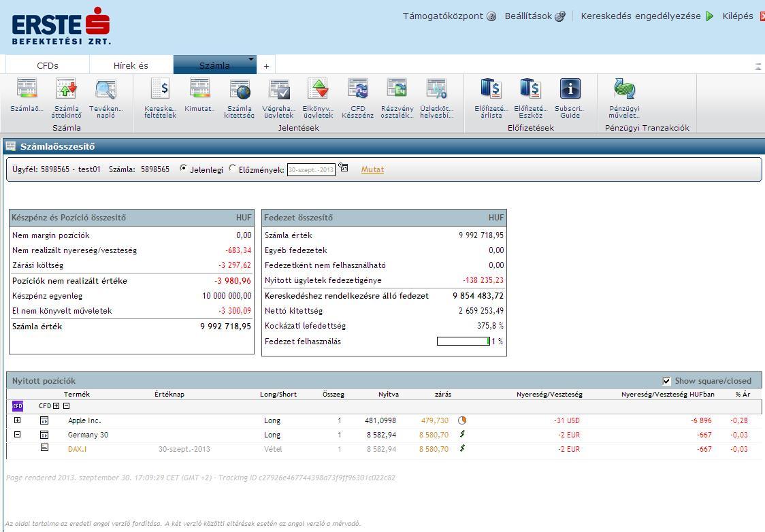This screenshot has width=765, height=532.
Task: Click the Számlaösszesítő panel title icon
Action: (x=11, y=146)
